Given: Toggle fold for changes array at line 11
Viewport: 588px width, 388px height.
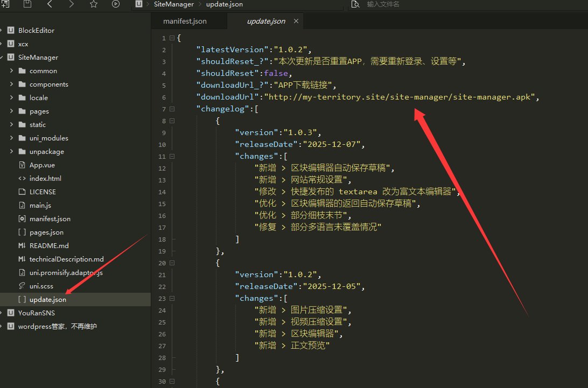Looking at the screenshot, I should click(172, 157).
